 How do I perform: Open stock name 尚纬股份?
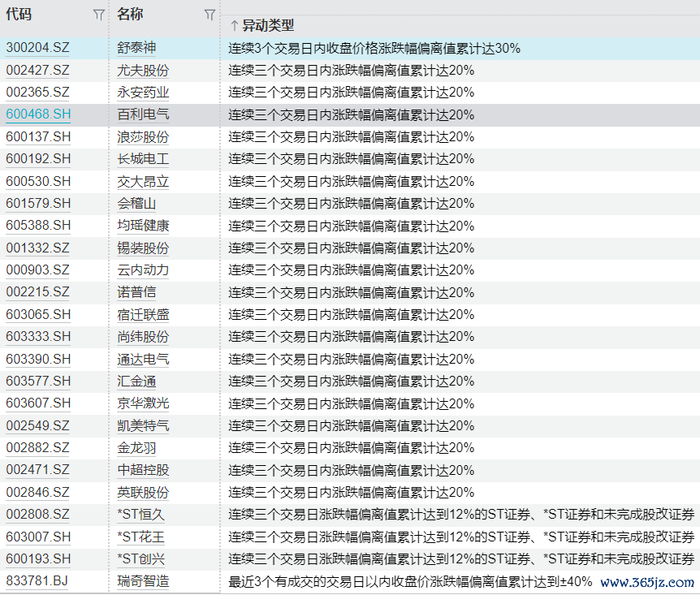point(143,337)
